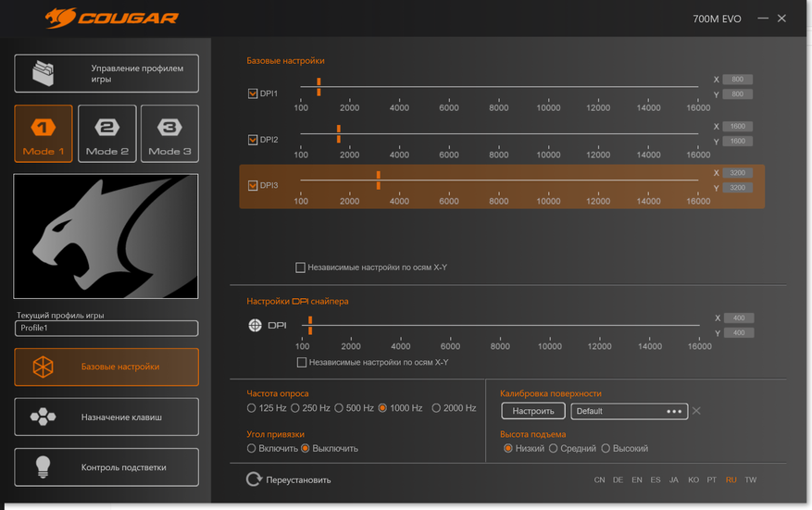The width and height of the screenshot is (812, 510).
Task: Switch to Mode 2
Action: [107, 134]
